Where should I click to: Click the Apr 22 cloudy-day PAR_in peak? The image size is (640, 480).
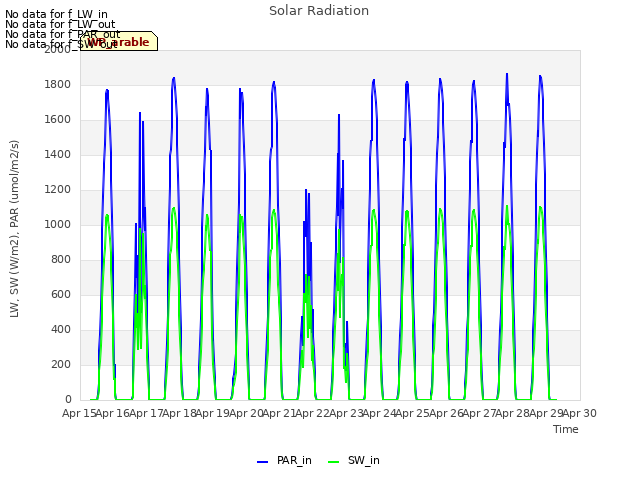click(x=306, y=191)
